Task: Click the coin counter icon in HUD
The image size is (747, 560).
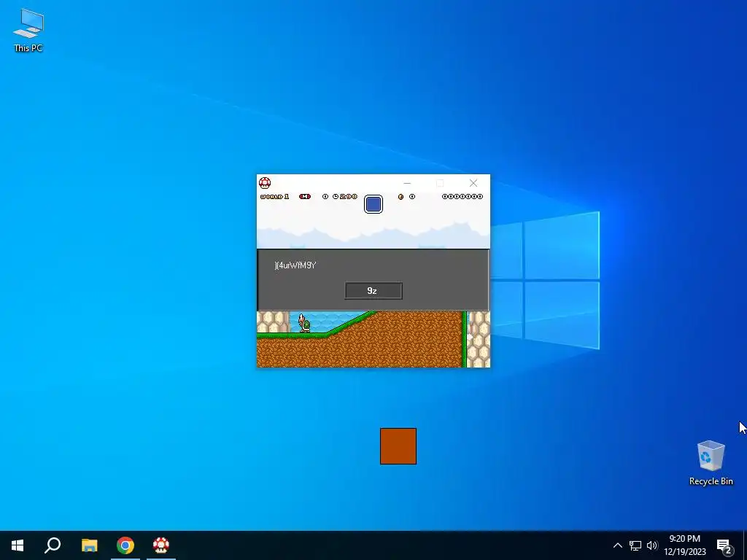Action: [x=400, y=196]
